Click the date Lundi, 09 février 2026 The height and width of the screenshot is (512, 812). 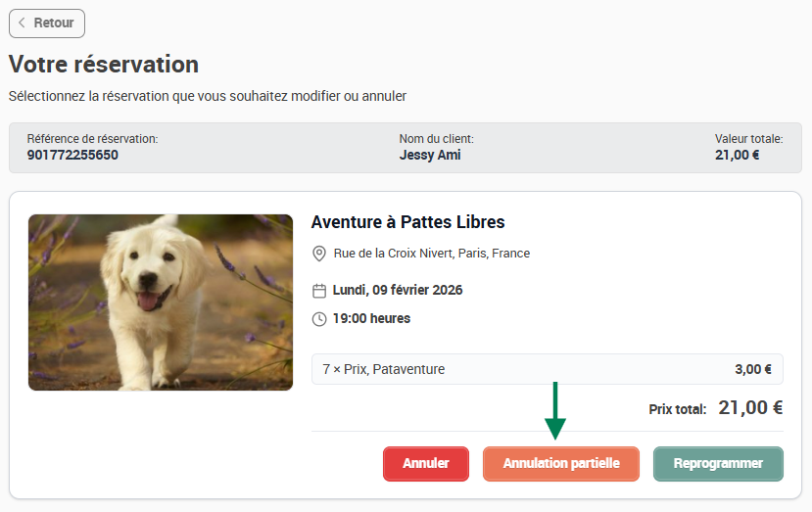tap(398, 290)
